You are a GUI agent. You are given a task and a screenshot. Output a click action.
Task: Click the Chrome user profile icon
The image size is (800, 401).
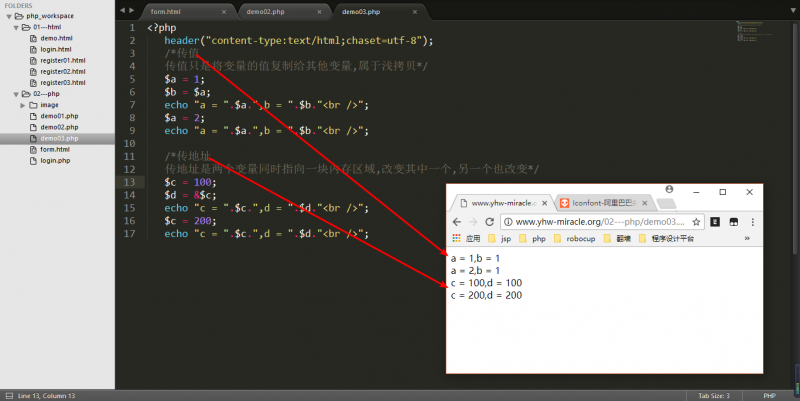[x=669, y=189]
